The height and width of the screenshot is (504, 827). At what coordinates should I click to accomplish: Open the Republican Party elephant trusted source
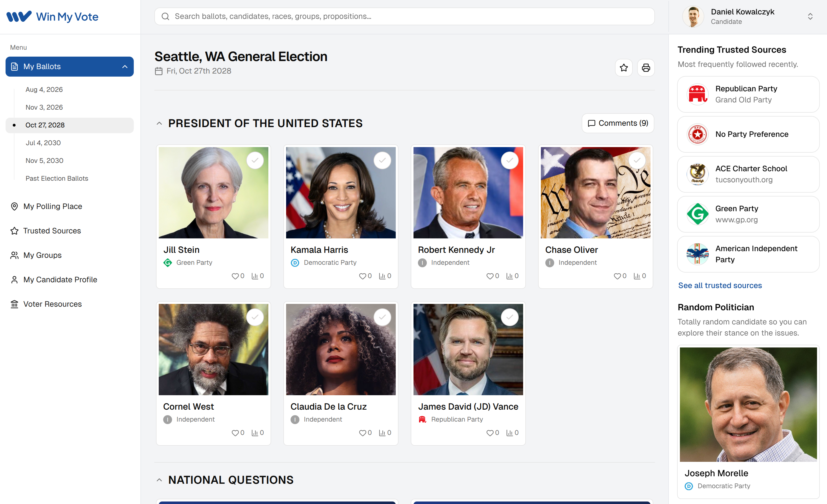697,94
